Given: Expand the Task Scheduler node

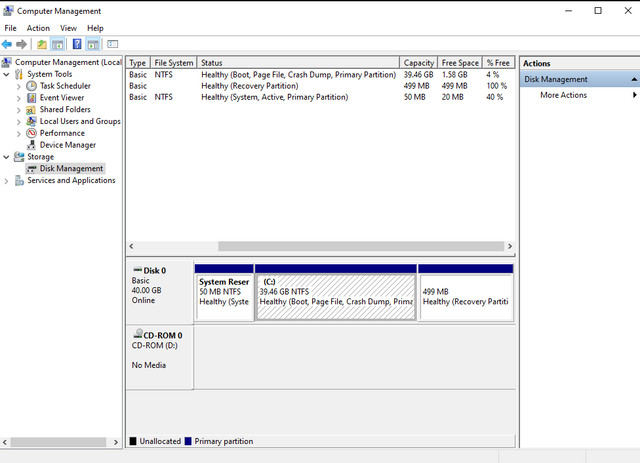Looking at the screenshot, I should pyautogui.click(x=18, y=86).
